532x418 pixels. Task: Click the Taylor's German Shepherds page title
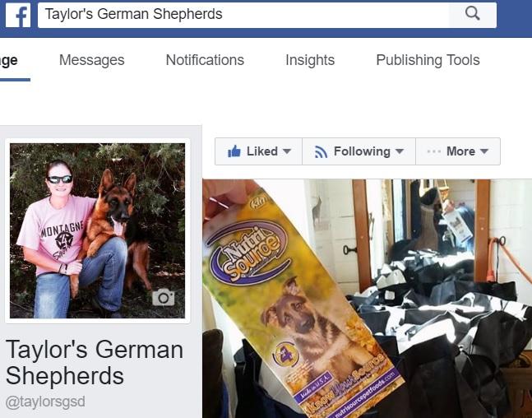[x=95, y=363]
